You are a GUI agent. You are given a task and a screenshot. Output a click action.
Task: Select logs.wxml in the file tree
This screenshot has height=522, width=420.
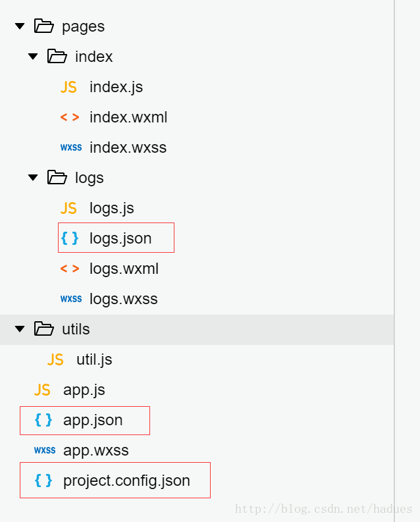coord(124,269)
